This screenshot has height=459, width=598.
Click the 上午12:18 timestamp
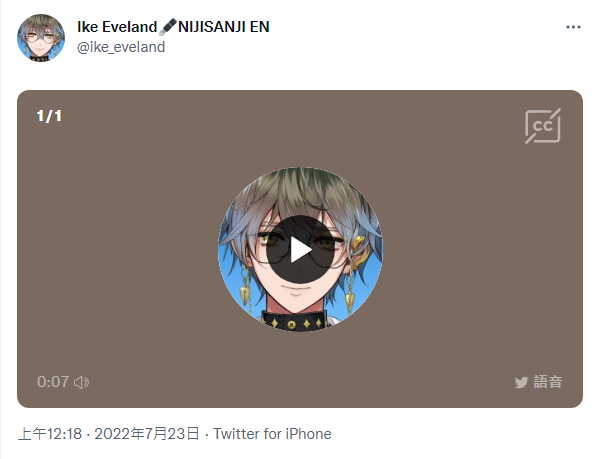[x=50, y=434]
